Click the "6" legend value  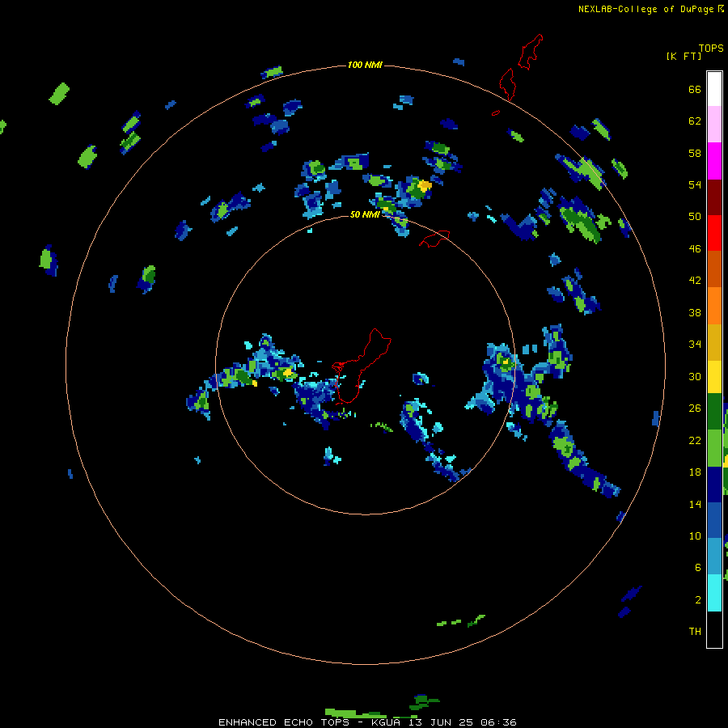click(698, 568)
